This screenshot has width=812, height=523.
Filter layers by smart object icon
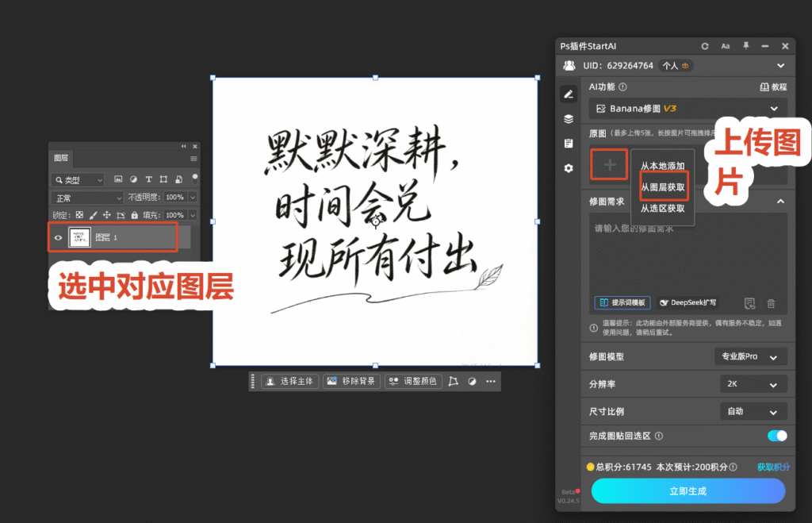[x=178, y=179]
